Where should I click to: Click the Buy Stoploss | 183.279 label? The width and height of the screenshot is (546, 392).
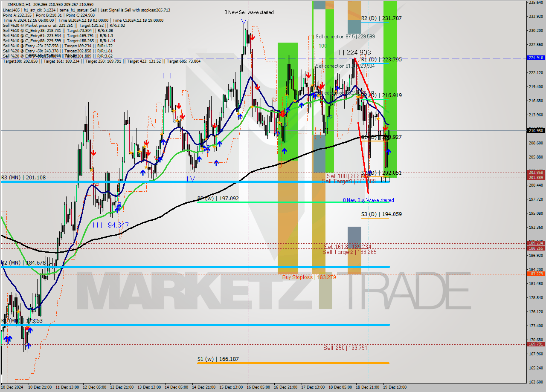309,277
